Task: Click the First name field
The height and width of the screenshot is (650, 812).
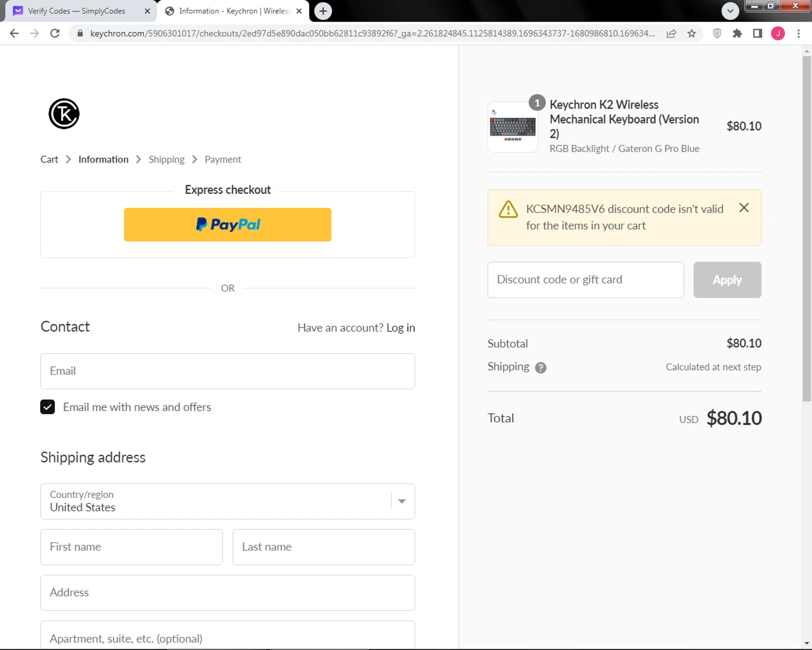Action: 132,547
